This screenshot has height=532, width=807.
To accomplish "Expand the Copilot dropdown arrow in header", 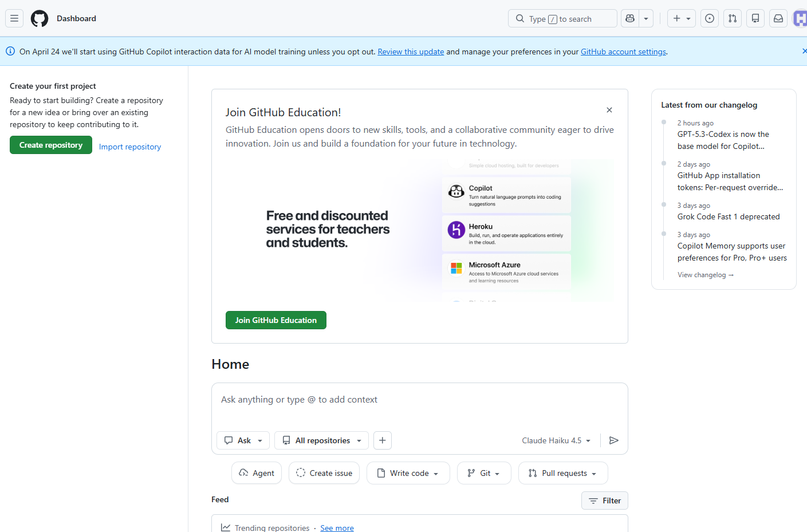I will pos(646,18).
